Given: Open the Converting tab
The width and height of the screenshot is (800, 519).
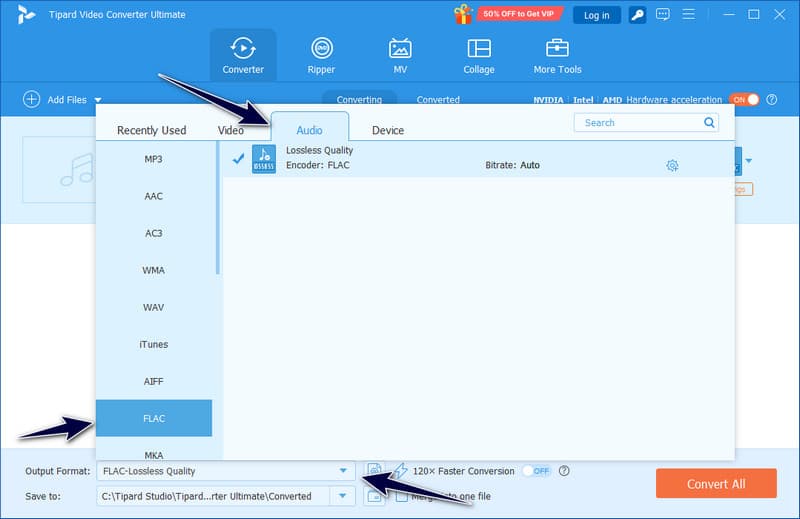Looking at the screenshot, I should [359, 98].
